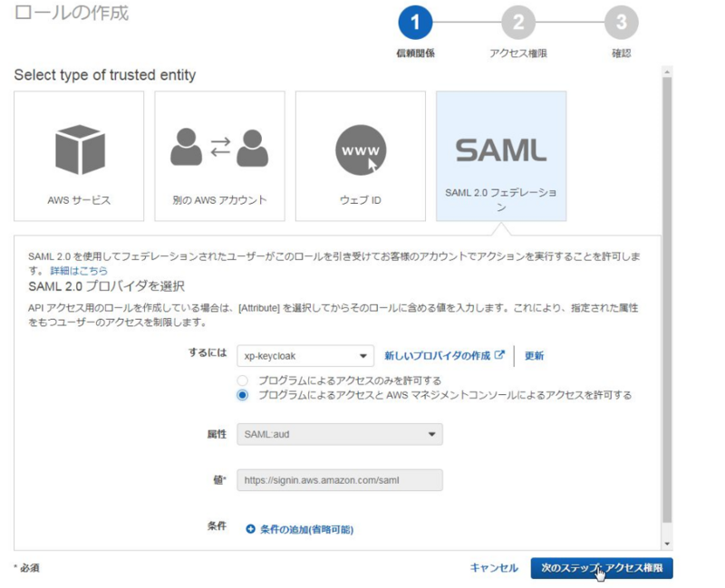This screenshot has width=725, height=588.
Task: Click the external link icon beside 新しいプロバイダの作成
Action: (x=499, y=355)
